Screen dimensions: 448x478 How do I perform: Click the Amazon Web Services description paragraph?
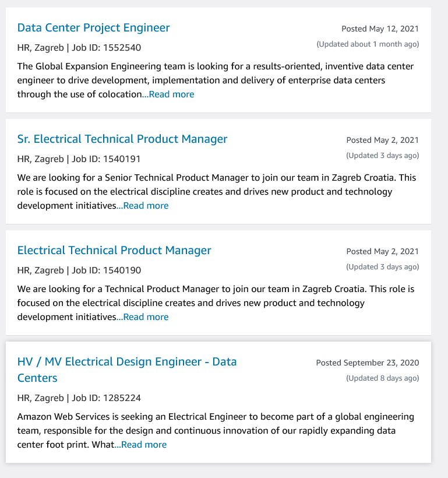coord(216,430)
